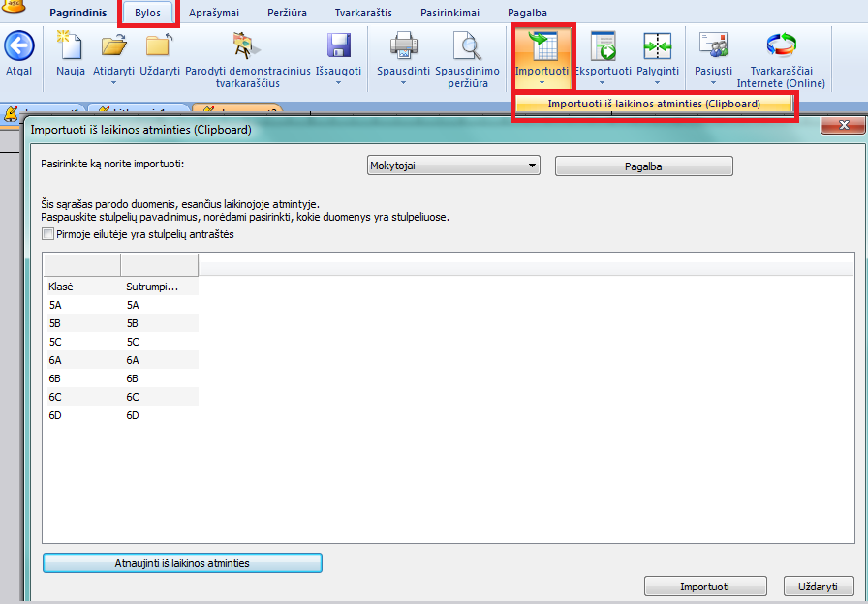The width and height of the screenshot is (868, 604).
Task: Create a new file with Nauja icon
Action: (71, 46)
